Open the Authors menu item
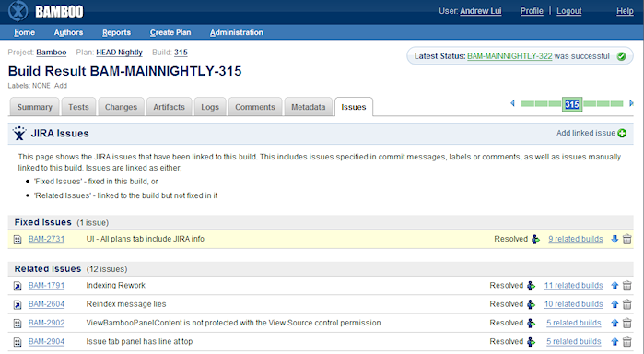Image resolution: width=644 pixels, height=354 pixels. tap(68, 32)
